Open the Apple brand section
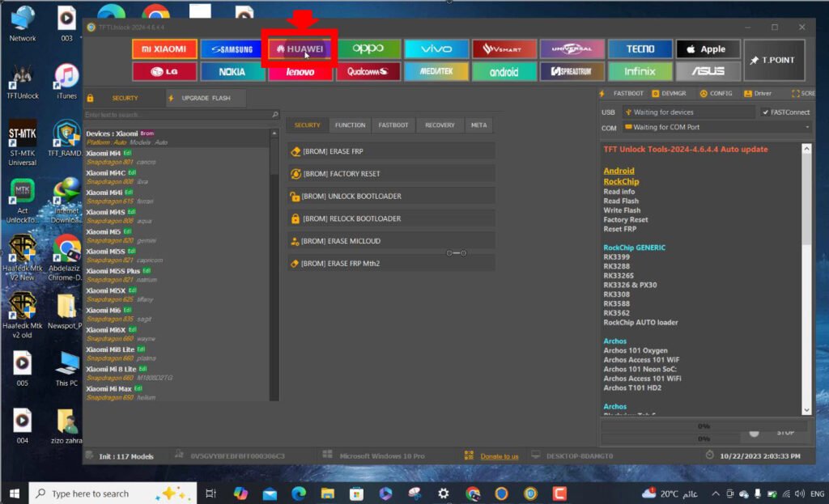 708,49
